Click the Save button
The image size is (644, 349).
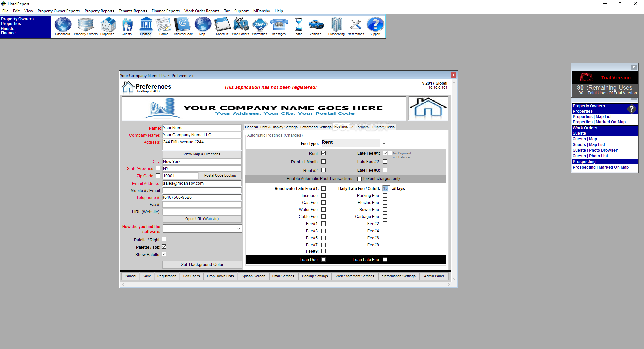pos(147,276)
